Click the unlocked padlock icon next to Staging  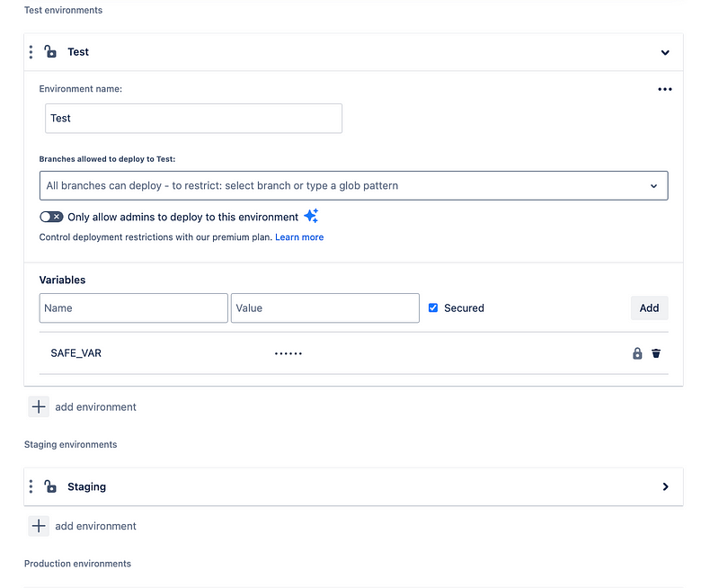(x=50, y=486)
